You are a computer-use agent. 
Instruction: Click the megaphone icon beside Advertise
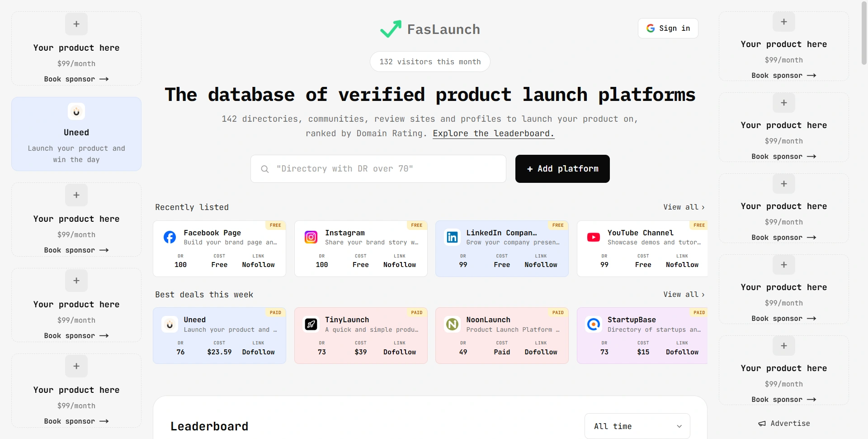tap(762, 424)
